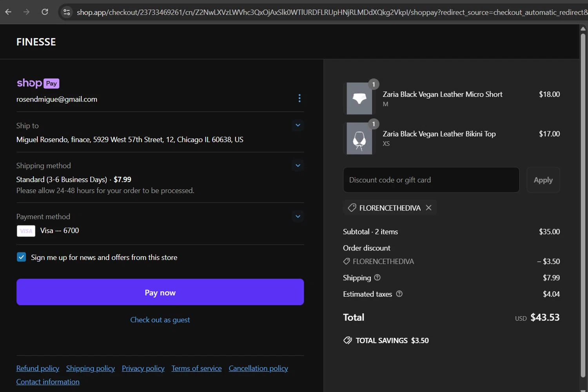This screenshot has width=588, height=392.
Task: Click the email rosendmigue@gmail.com
Action: pos(57,99)
